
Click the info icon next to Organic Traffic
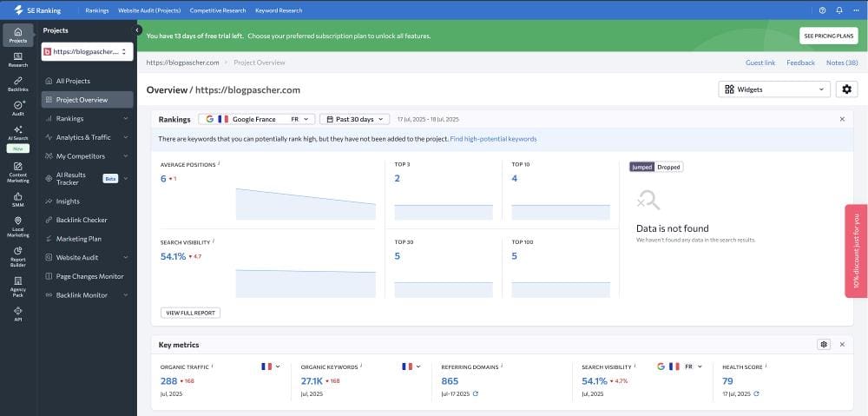[x=212, y=366]
